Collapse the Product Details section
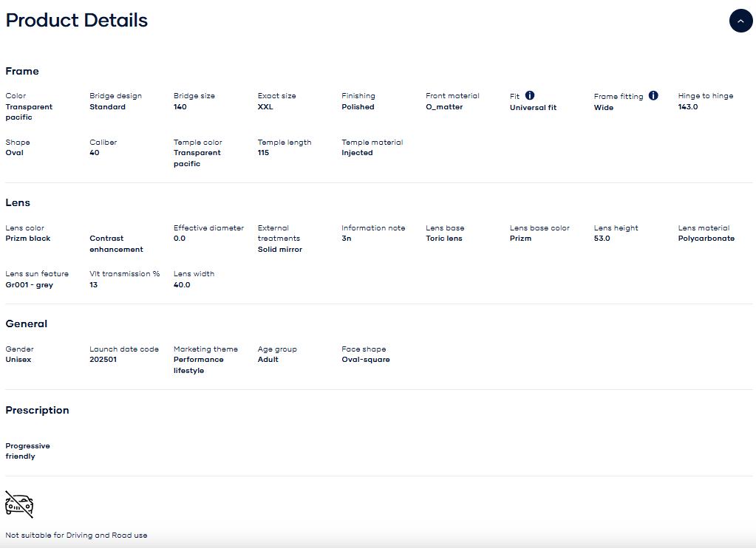Screen dimensions: 756x551 [x=740, y=21]
